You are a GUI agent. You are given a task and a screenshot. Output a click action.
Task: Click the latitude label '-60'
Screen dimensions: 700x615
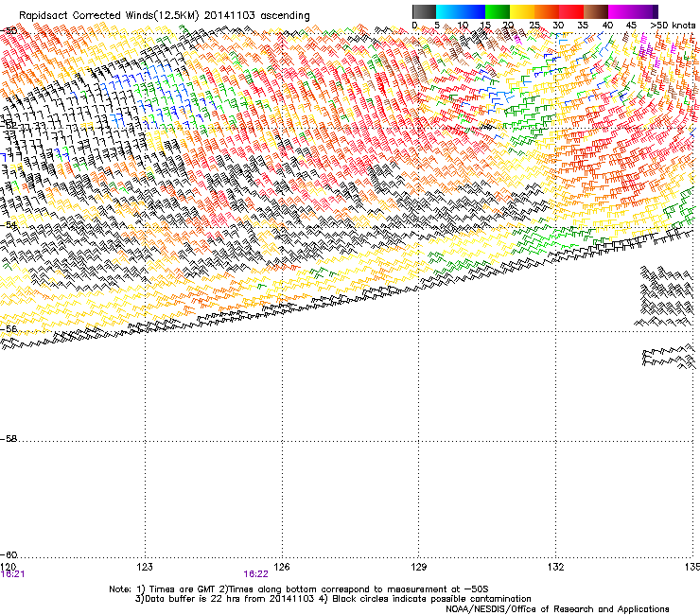coord(9,555)
